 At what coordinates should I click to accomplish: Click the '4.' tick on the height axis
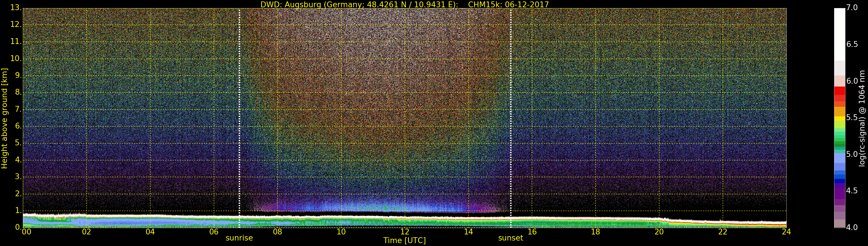click(18, 160)
